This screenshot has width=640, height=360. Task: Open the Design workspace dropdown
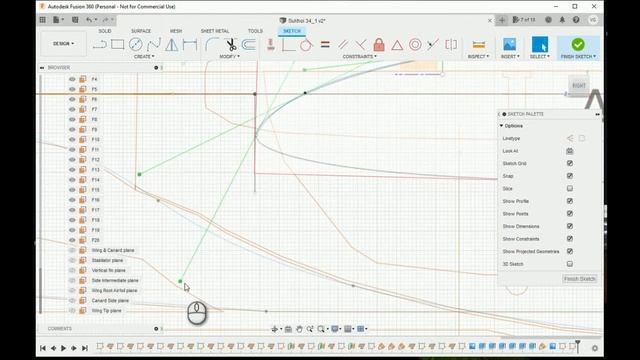[63, 44]
